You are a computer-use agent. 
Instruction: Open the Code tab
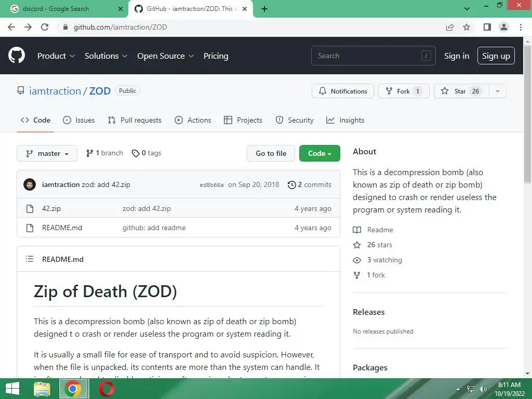35,120
